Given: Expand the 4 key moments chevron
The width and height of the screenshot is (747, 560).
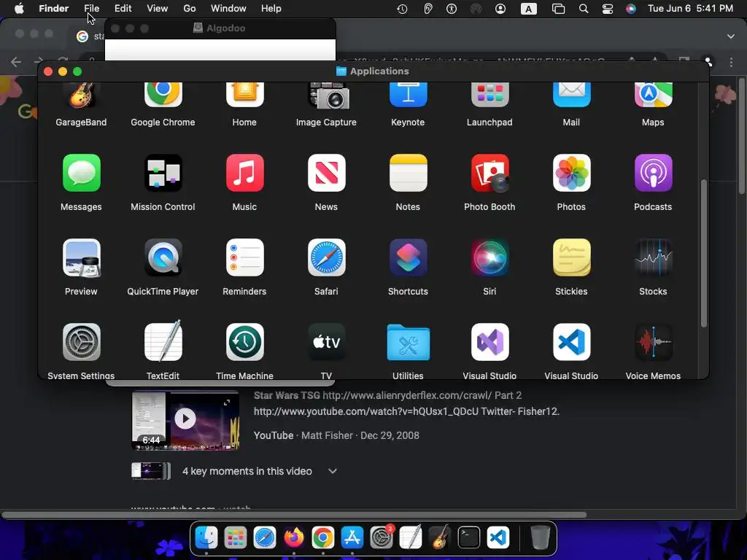Looking at the screenshot, I should (333, 471).
